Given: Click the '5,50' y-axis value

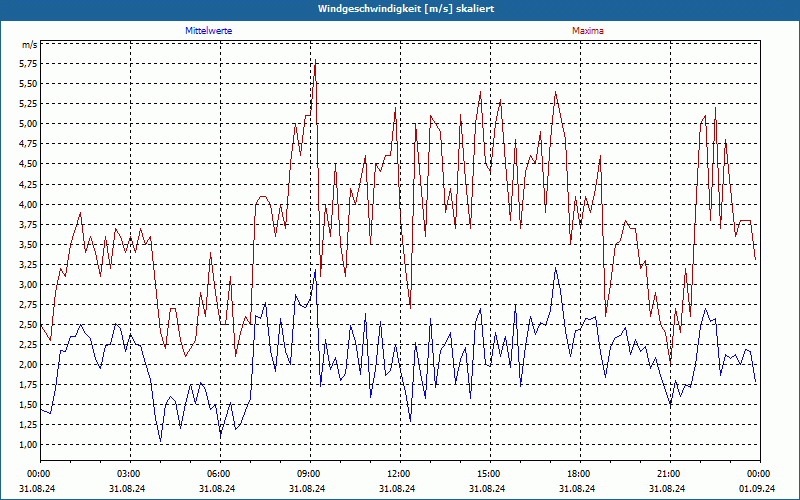Looking at the screenshot, I should click(x=28, y=84).
